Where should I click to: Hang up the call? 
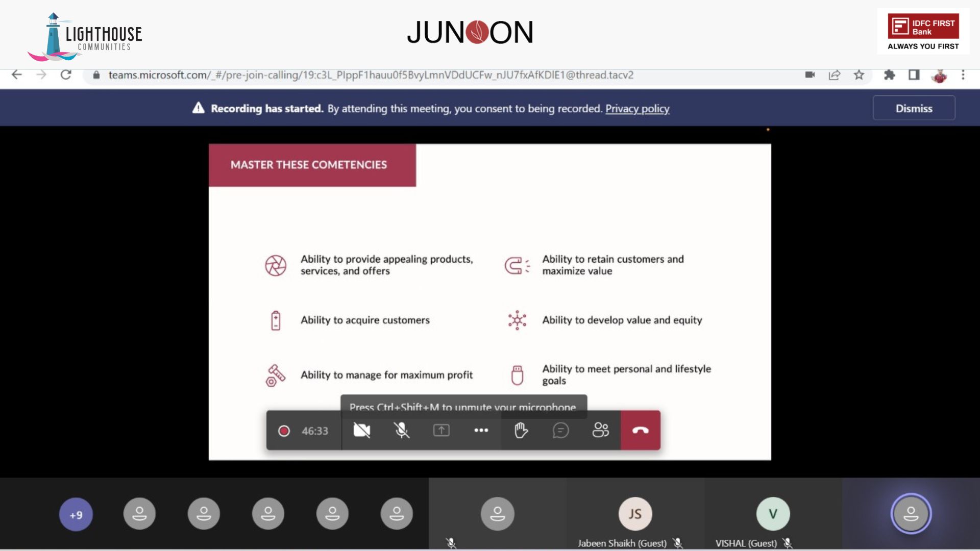(640, 431)
